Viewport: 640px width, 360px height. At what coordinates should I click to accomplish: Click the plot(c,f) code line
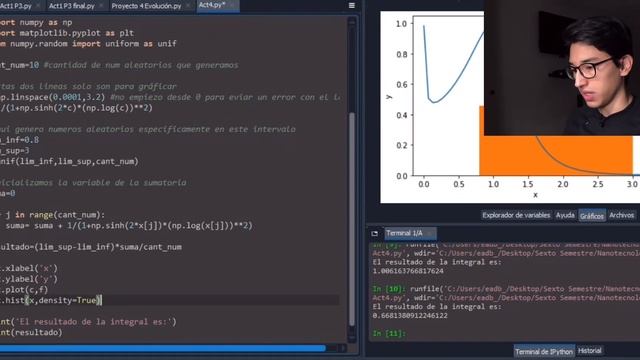24,289
